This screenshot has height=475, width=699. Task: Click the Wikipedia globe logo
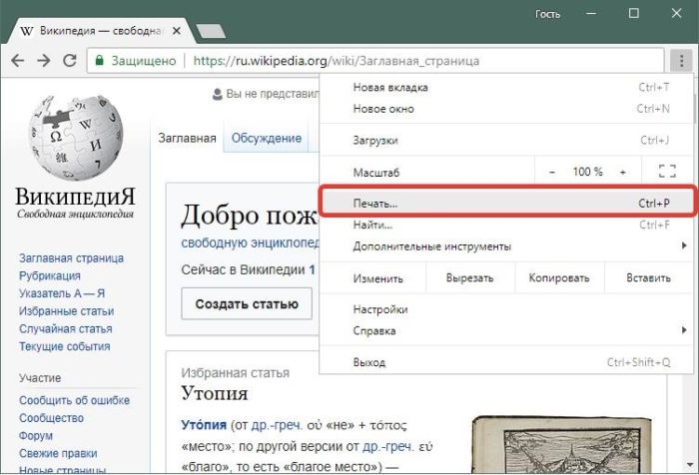click(x=75, y=137)
